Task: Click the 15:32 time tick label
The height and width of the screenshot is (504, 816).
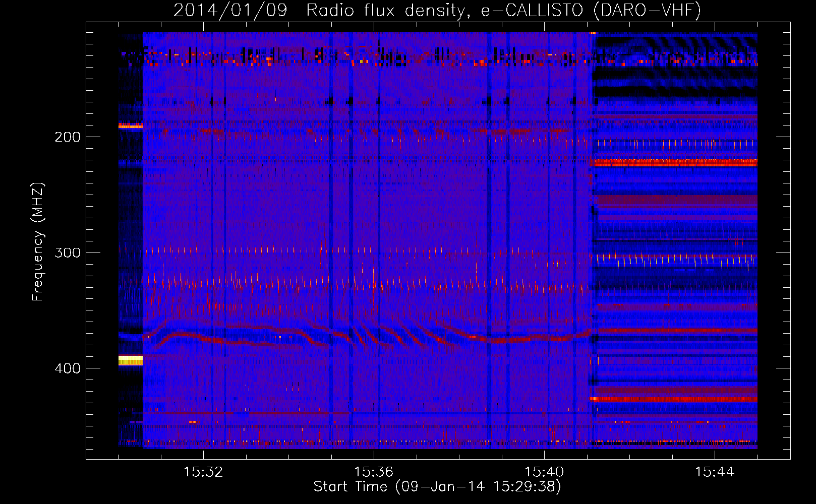Action: point(203,472)
